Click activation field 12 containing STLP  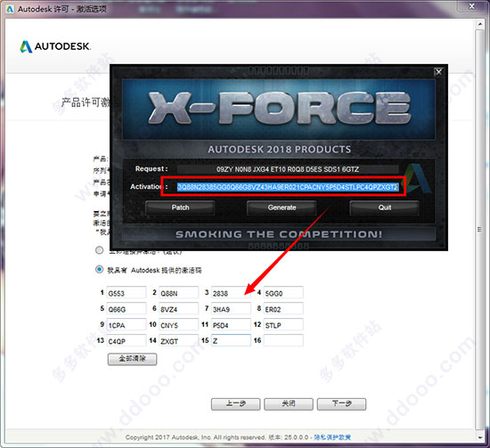pyautogui.click(x=283, y=324)
